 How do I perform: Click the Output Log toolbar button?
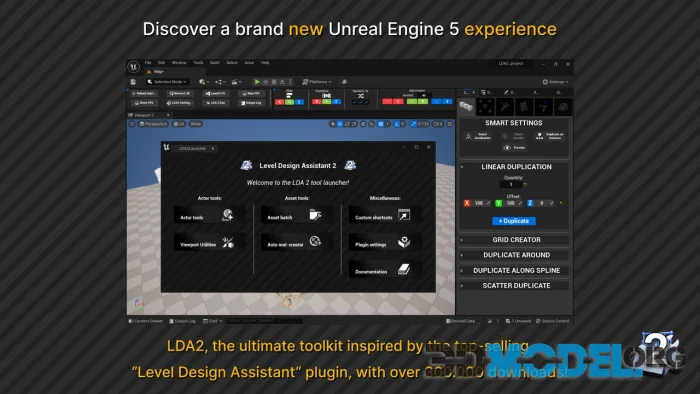[x=251, y=103]
